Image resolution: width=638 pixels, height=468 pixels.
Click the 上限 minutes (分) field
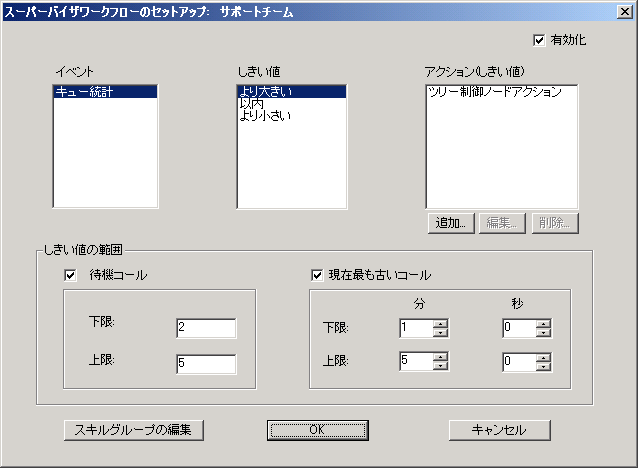point(416,361)
